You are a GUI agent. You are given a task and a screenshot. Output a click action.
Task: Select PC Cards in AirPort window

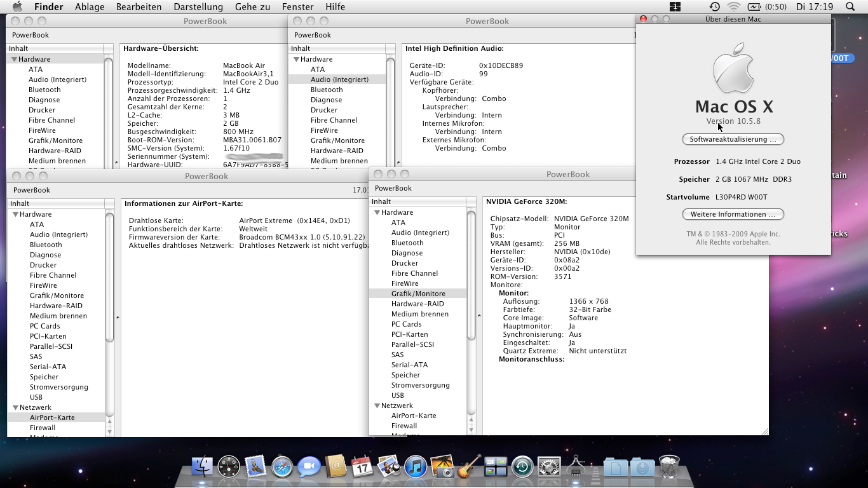[45, 326]
